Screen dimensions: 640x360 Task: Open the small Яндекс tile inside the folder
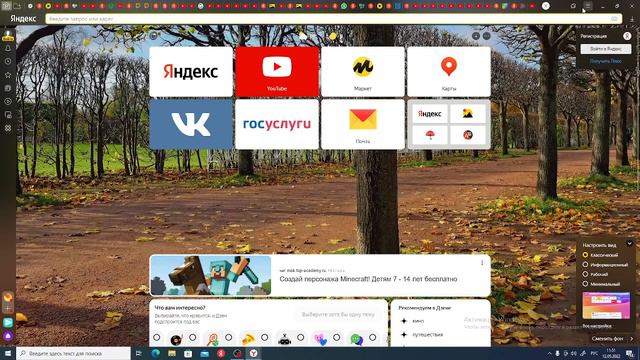430,114
